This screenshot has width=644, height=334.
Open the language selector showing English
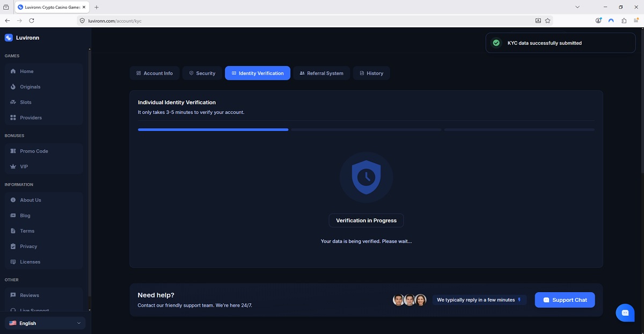click(45, 323)
